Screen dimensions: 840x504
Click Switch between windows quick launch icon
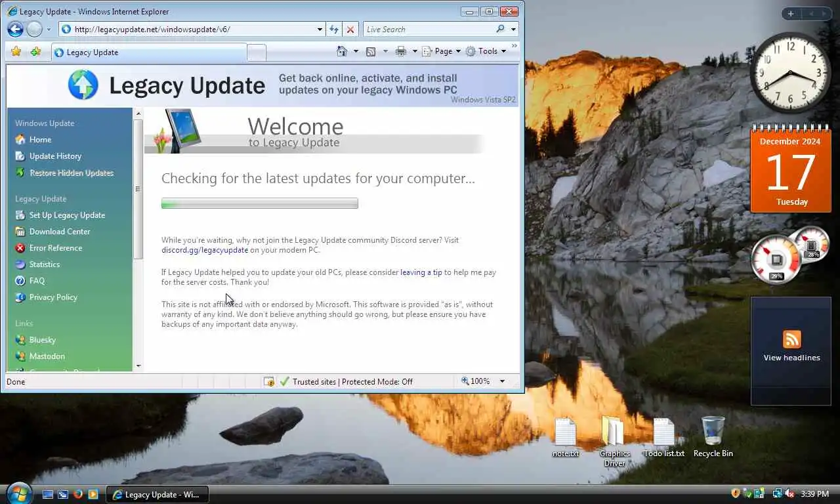coord(63,494)
